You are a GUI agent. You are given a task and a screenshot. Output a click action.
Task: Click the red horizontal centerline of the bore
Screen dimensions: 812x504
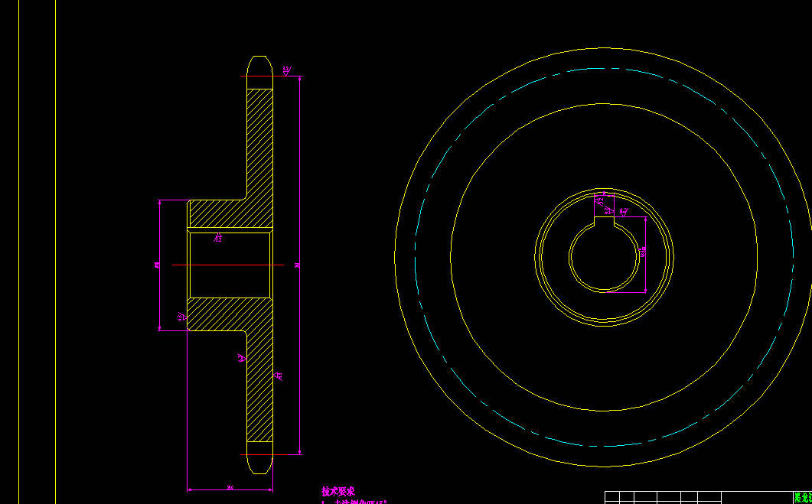[228, 265]
